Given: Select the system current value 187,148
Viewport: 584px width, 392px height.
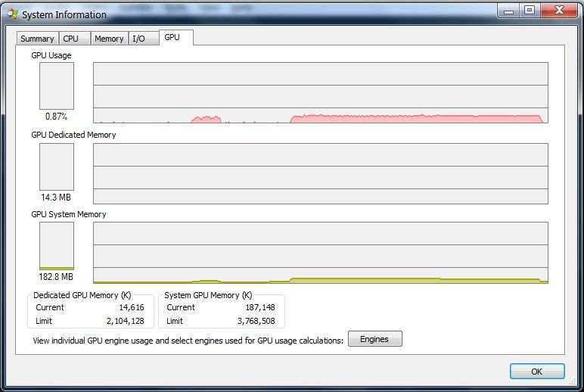Looking at the screenshot, I should pyautogui.click(x=260, y=307).
